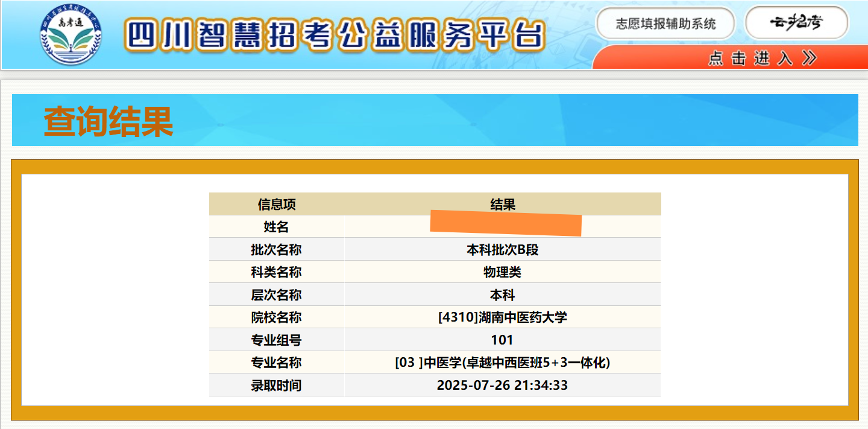Screen dimensions: 868x429
Task: Click the 查询结果 page heading
Action: [x=108, y=121]
